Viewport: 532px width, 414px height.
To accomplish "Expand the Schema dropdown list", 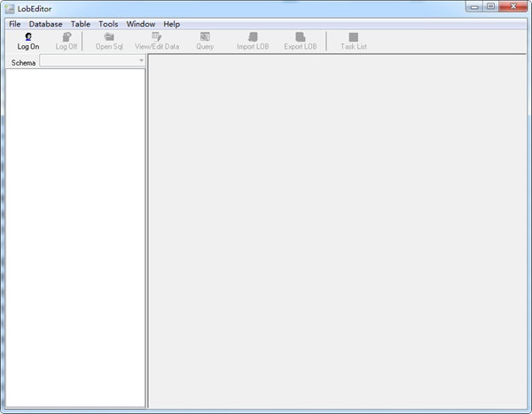I will pos(141,61).
